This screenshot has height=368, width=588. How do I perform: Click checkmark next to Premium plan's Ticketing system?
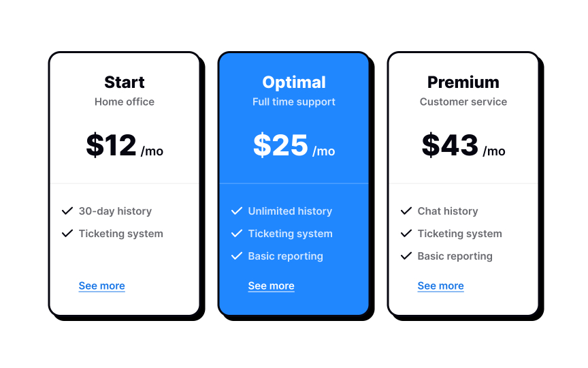406,234
